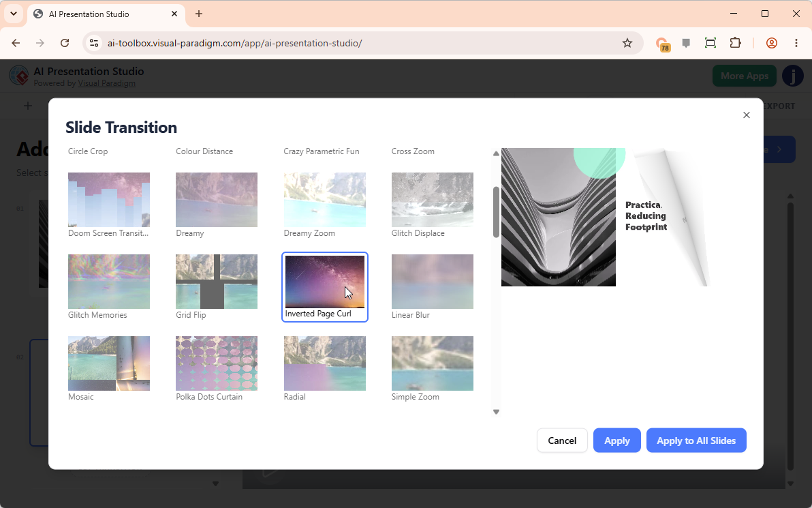Close the Slide Transition dialog

[x=746, y=115]
